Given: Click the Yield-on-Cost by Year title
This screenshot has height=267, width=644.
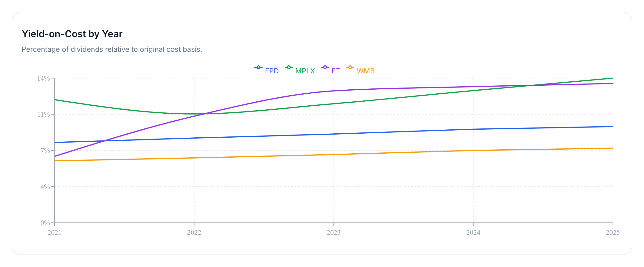Looking at the screenshot, I should coord(72,34).
